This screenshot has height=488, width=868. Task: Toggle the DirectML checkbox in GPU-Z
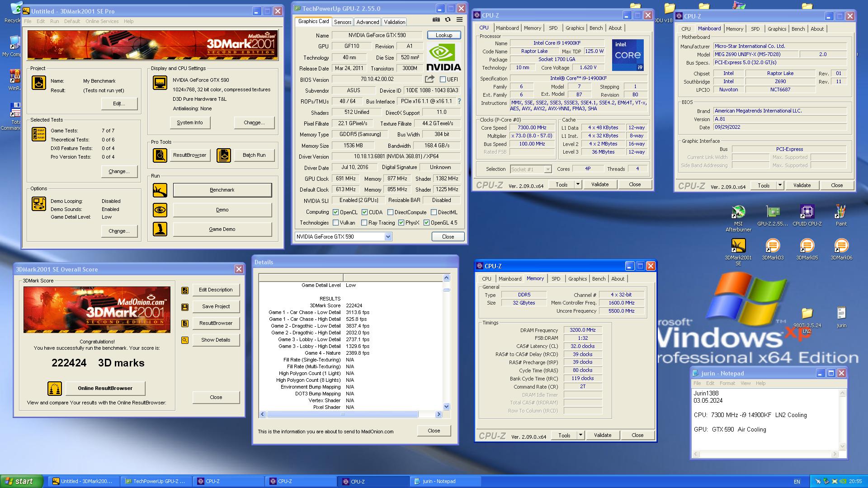434,212
